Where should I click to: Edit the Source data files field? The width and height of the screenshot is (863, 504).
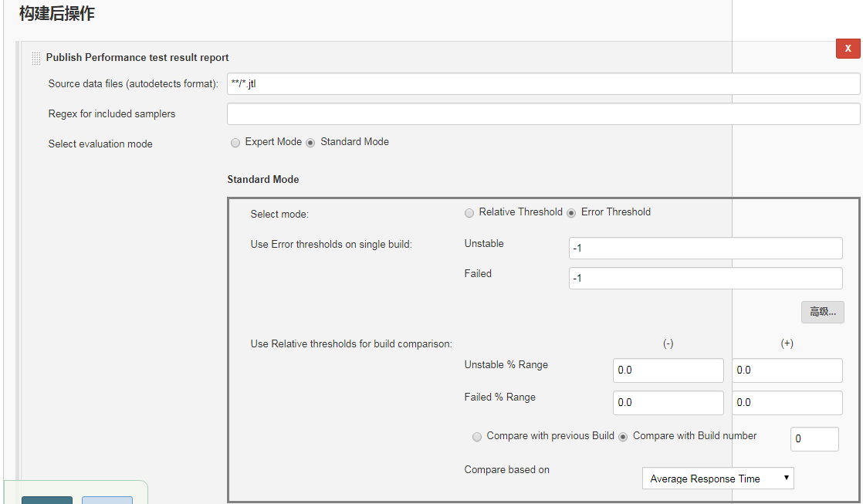tap(543, 83)
